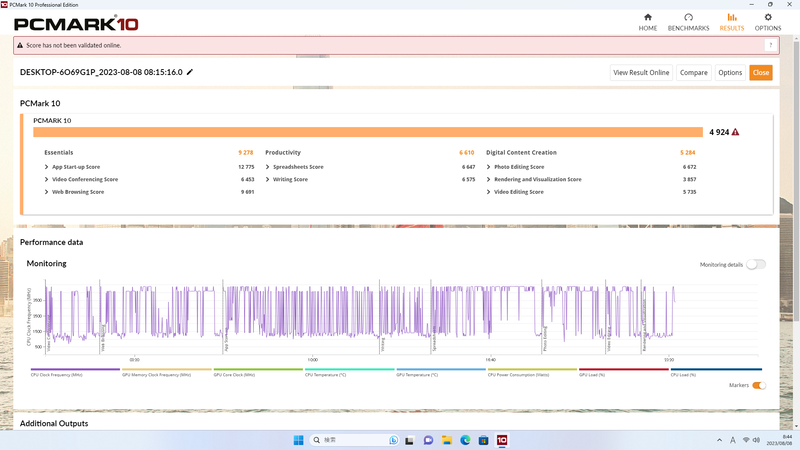Image resolution: width=800 pixels, height=450 pixels.
Task: Open the BENCHMARKS section
Action: 688,22
